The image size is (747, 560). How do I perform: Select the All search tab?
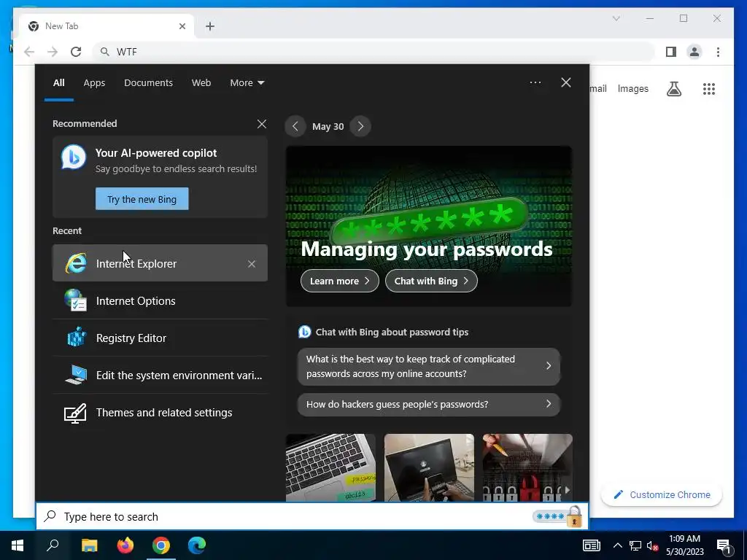(58, 82)
